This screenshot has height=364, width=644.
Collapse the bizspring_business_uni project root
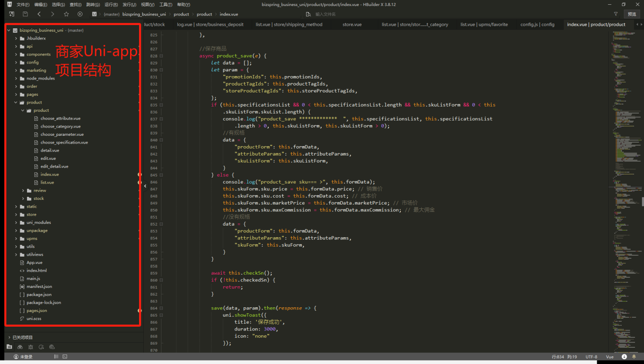click(x=9, y=31)
